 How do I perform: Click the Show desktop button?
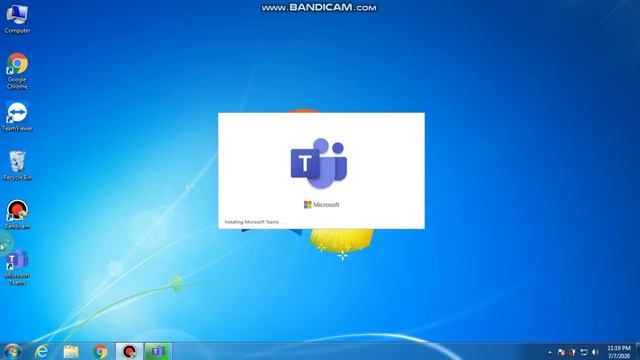(x=638, y=351)
